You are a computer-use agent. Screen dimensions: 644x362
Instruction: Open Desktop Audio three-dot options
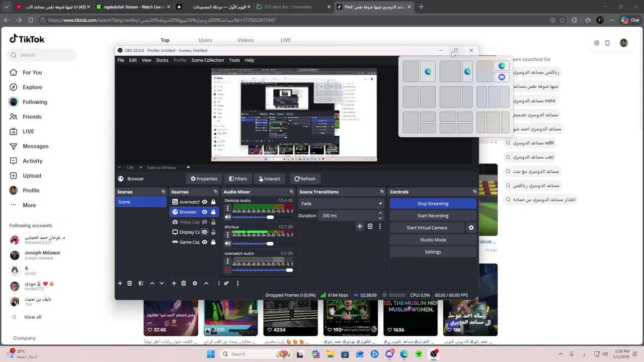pos(227,208)
